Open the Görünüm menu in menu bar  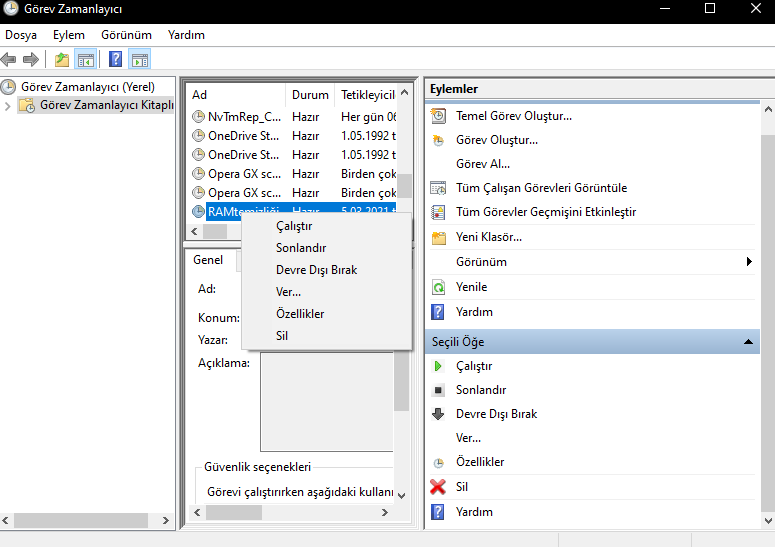pos(126,35)
